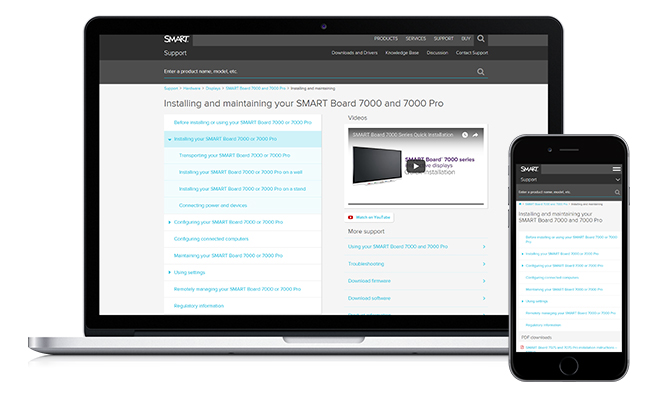This screenshot has width=658, height=397.
Task: Tap Maintaining your SMART Board on the phone
Action: [564, 290]
